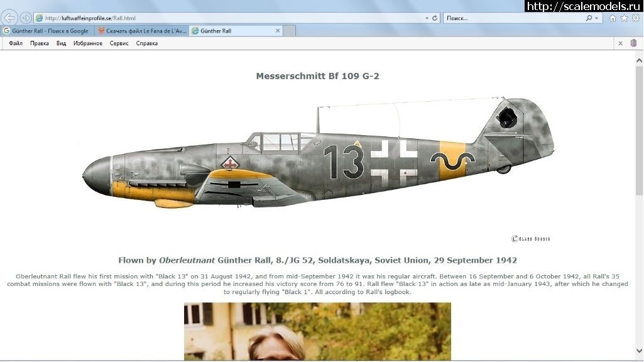Open the Вид menu
The height and width of the screenshot is (362, 644).
[61, 43]
